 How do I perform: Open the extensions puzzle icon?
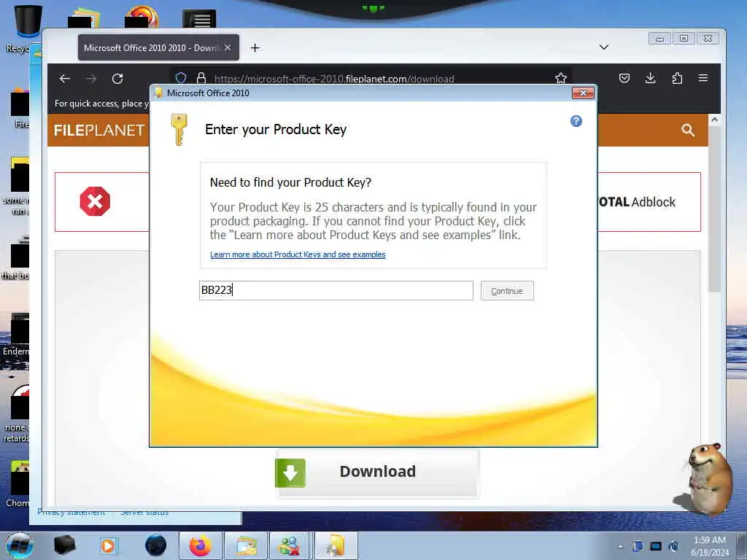(x=677, y=78)
